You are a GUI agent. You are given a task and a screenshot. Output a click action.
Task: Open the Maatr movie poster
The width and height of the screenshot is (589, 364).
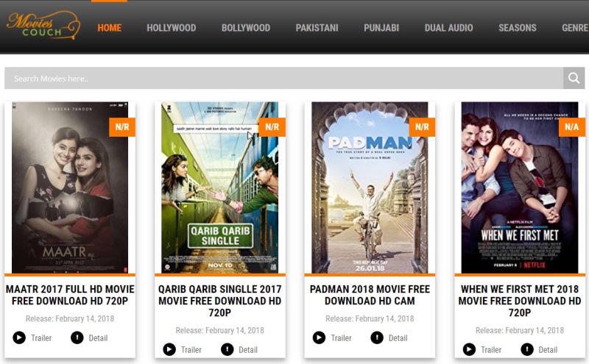(x=70, y=188)
